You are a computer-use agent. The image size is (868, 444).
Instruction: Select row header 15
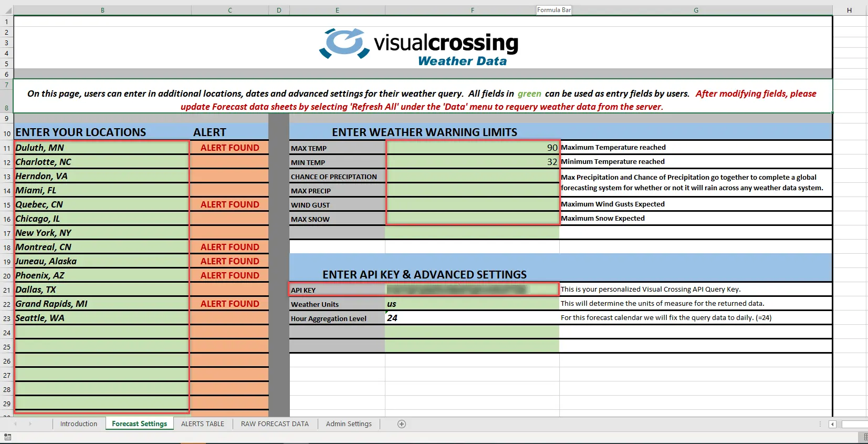pyautogui.click(x=7, y=205)
